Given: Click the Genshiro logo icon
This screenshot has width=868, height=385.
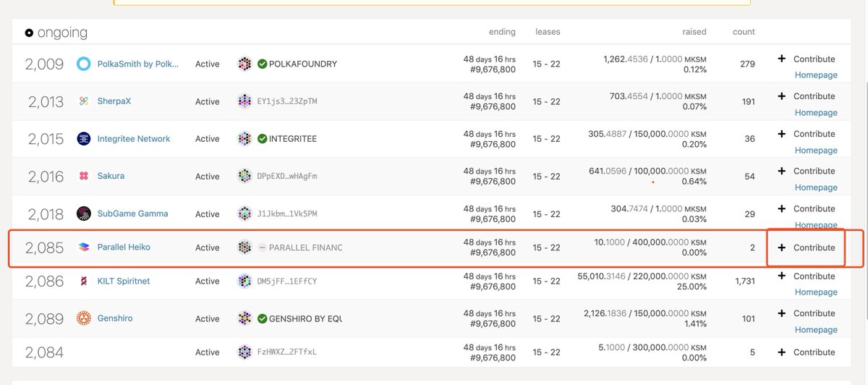Looking at the screenshot, I should coord(84,318).
